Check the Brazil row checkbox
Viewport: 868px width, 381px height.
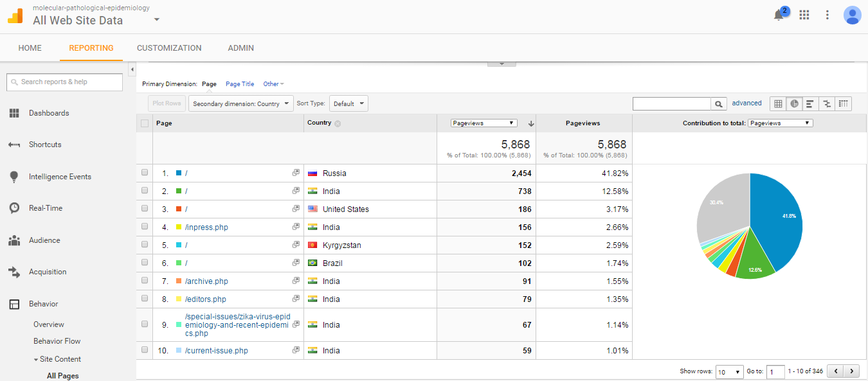145,263
